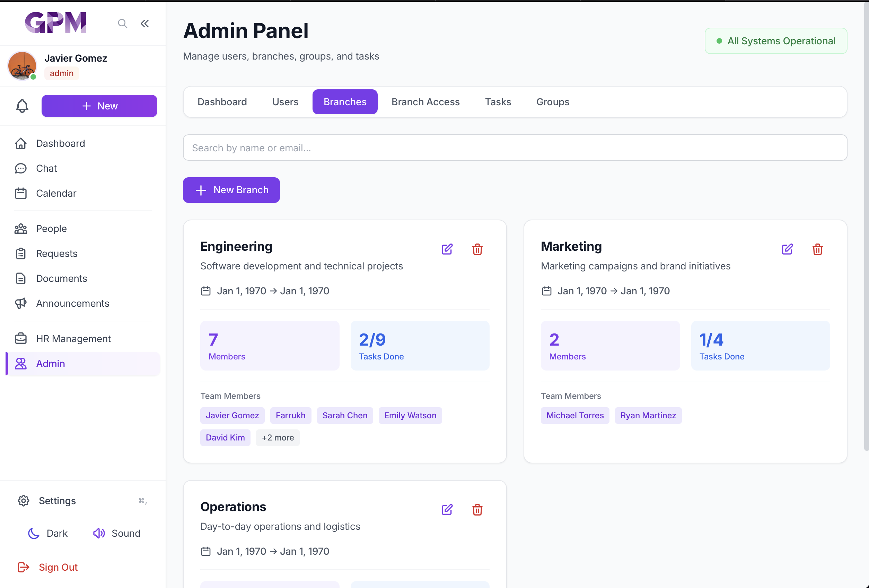This screenshot has height=588, width=869.
Task: Click Engineering 2/9 Tasks Done card
Action: pyautogui.click(x=420, y=345)
